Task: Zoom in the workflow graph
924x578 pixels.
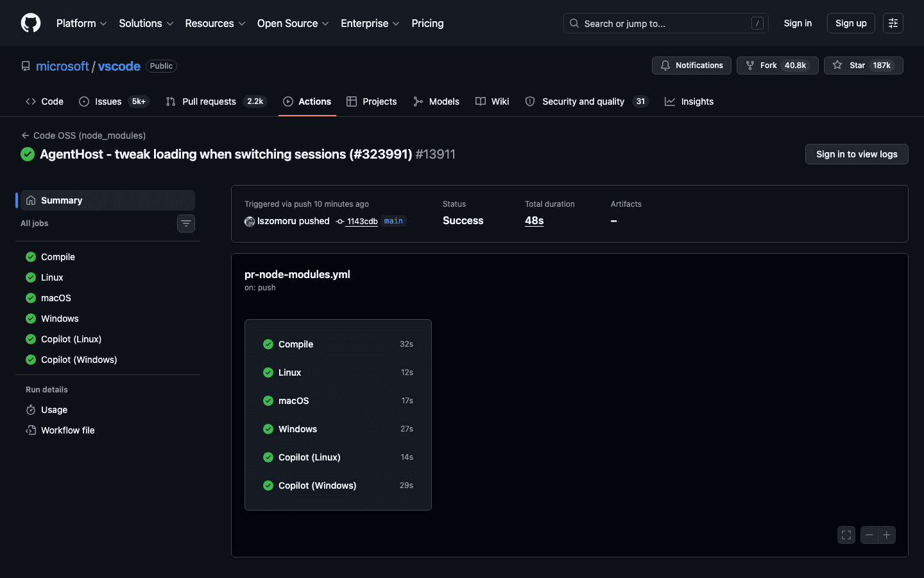Action: point(887,535)
